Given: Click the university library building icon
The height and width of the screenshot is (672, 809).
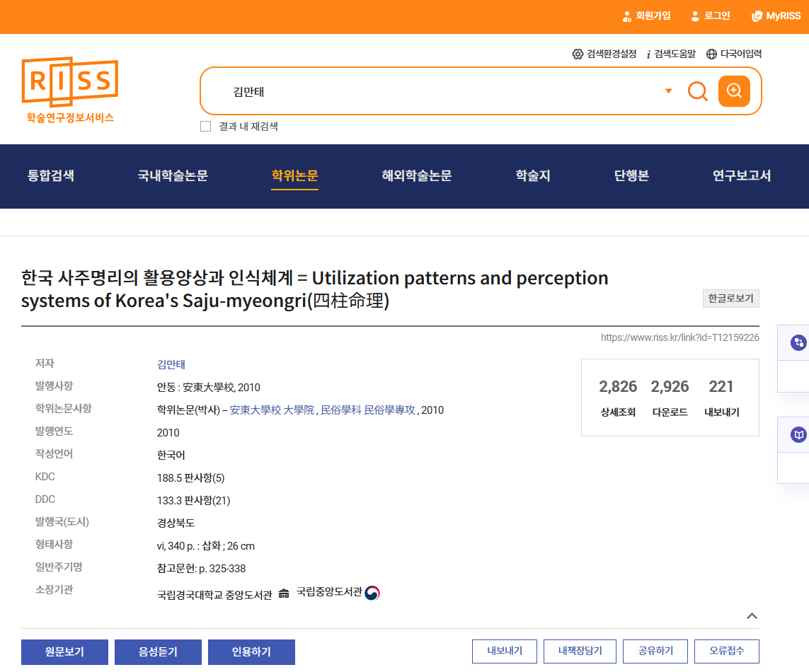Looking at the screenshot, I should (x=284, y=593).
